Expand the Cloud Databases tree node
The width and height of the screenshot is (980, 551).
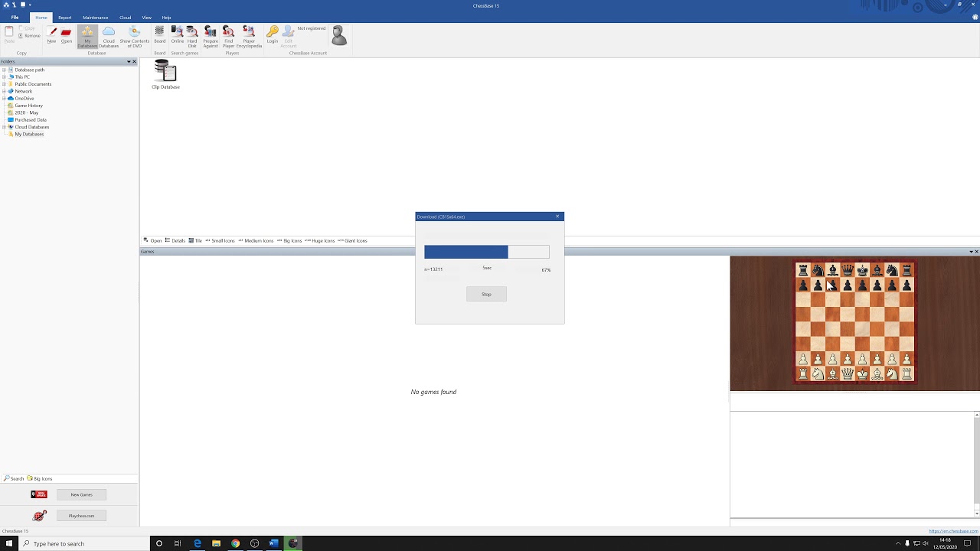tap(4, 127)
